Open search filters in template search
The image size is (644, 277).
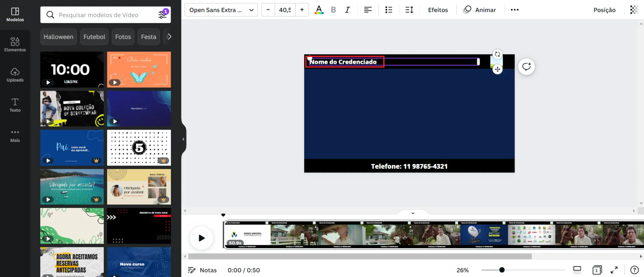pos(163,15)
